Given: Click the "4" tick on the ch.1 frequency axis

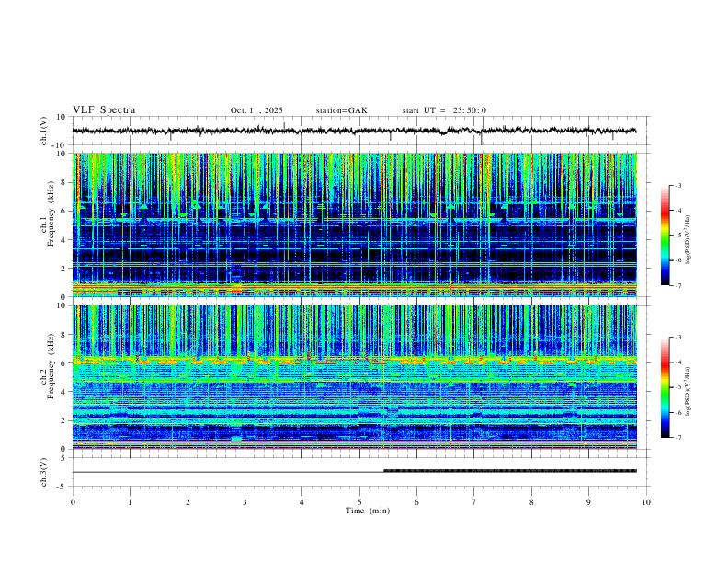Looking at the screenshot, I should [x=63, y=240].
